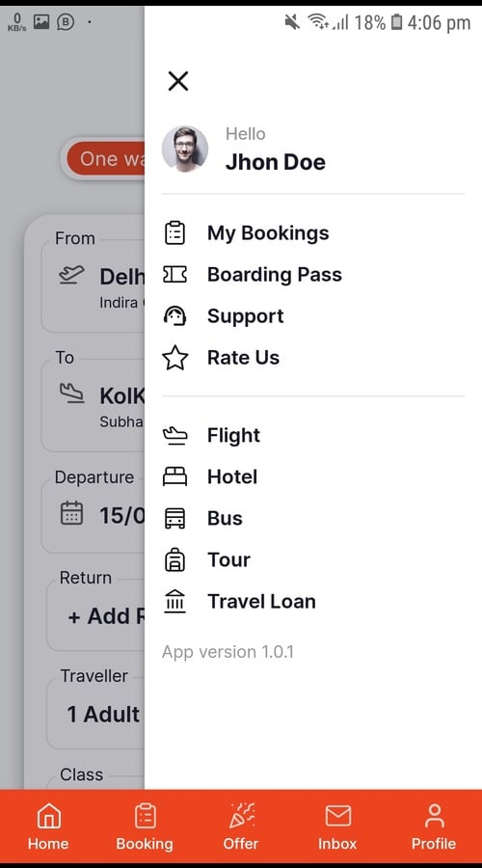Switch to the Booking tab
The height and width of the screenshot is (868, 482).
[145, 827]
